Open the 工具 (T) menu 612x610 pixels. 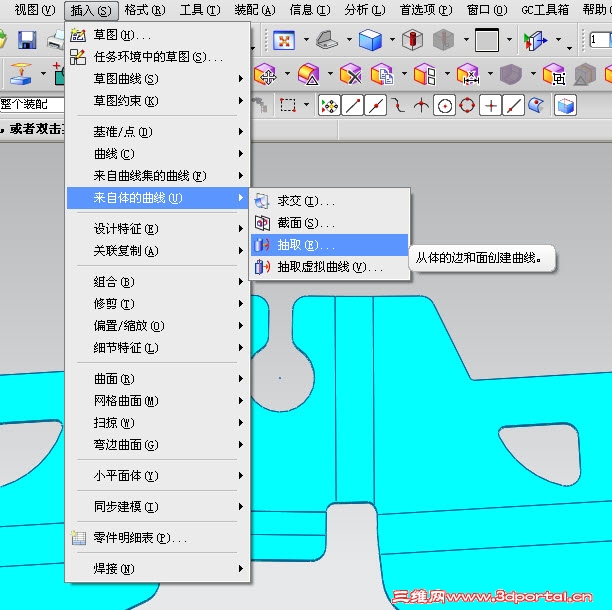click(x=200, y=10)
